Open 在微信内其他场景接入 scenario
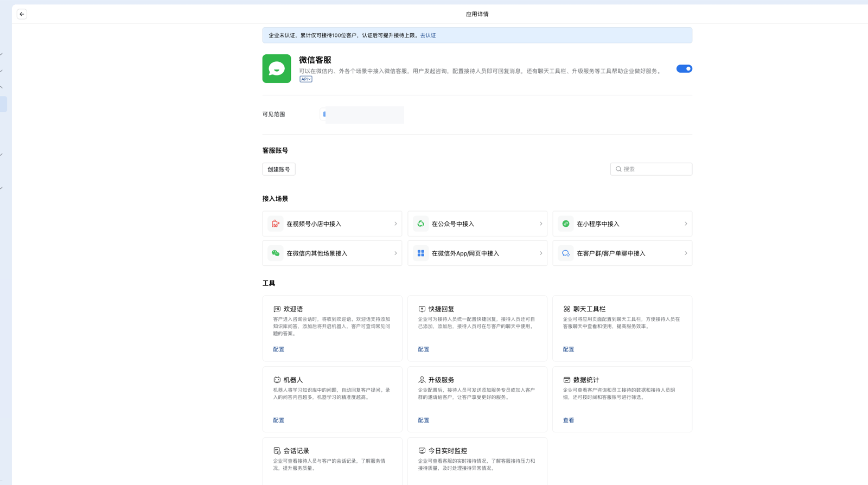 coord(332,253)
